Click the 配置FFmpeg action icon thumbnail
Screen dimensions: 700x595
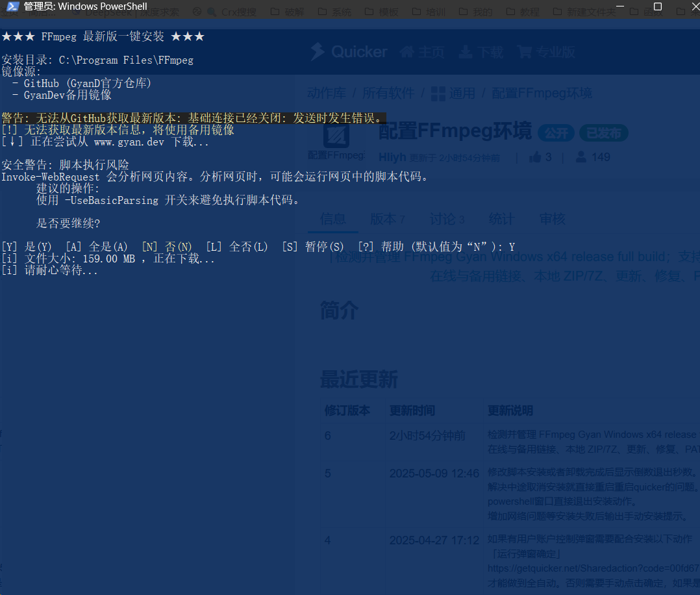point(336,136)
